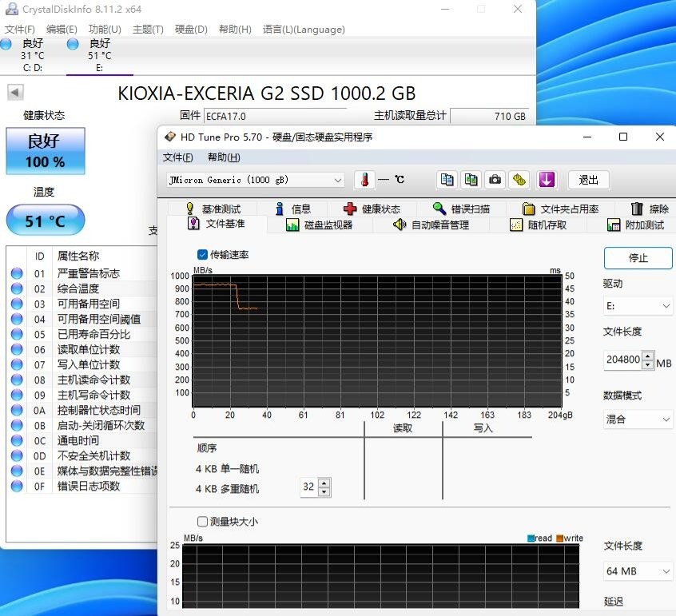Click the 良好 100 % health status button
This screenshot has width=676, height=616.
click(x=46, y=151)
